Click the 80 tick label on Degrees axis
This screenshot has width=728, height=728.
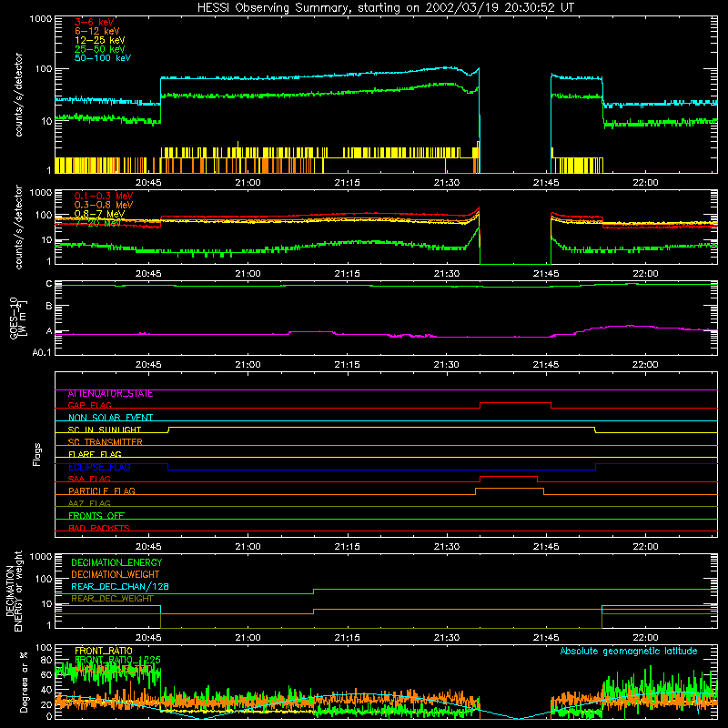[46, 661]
